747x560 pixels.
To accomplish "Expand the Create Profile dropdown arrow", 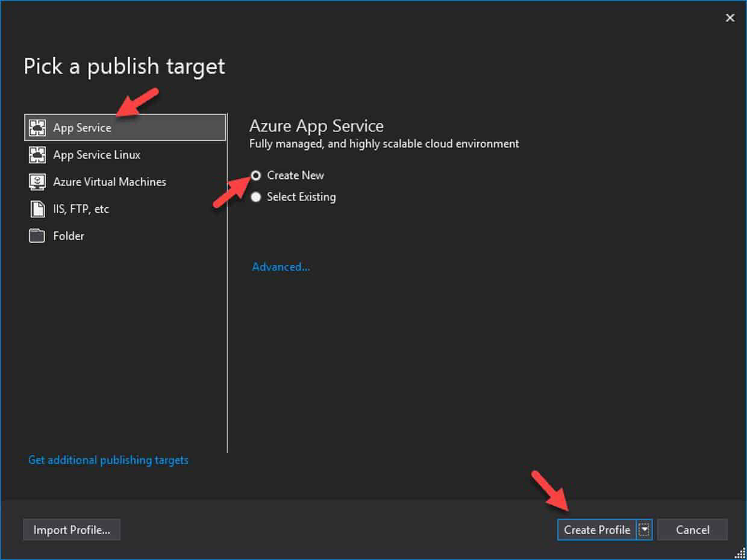I will coord(645,530).
